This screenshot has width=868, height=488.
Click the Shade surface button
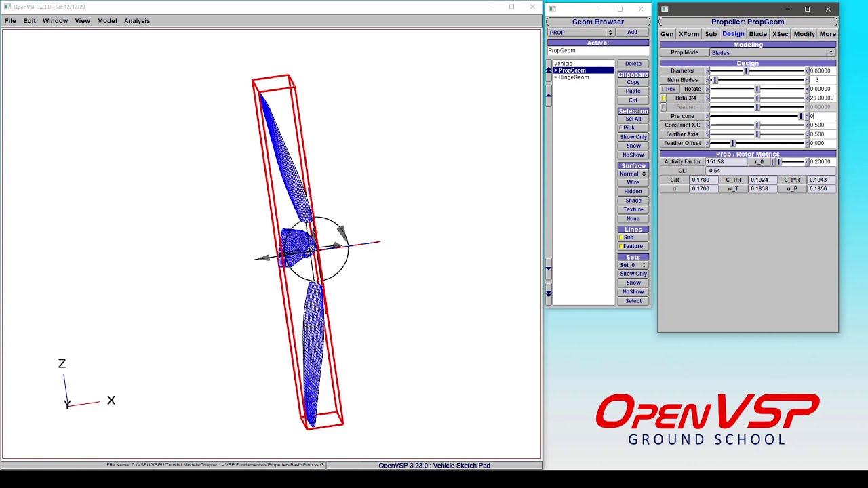point(633,201)
